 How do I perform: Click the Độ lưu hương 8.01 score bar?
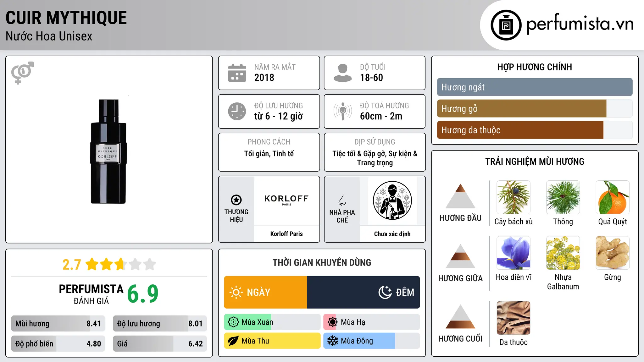click(160, 323)
